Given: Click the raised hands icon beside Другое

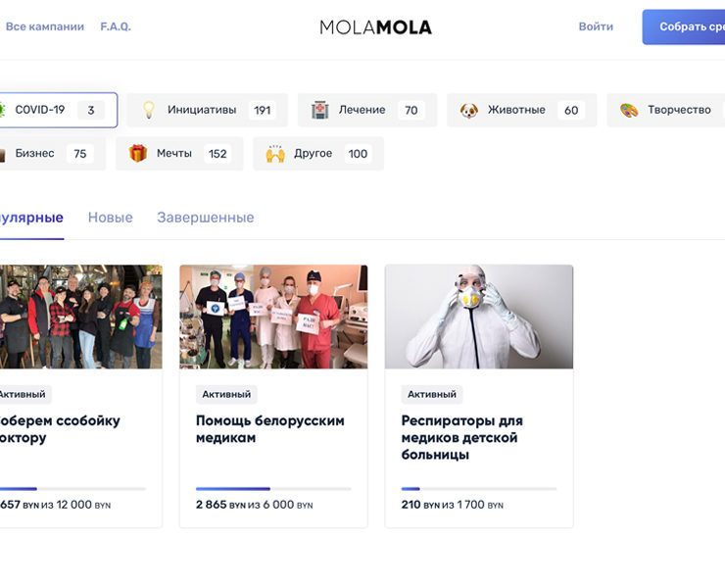Looking at the screenshot, I should [x=275, y=154].
